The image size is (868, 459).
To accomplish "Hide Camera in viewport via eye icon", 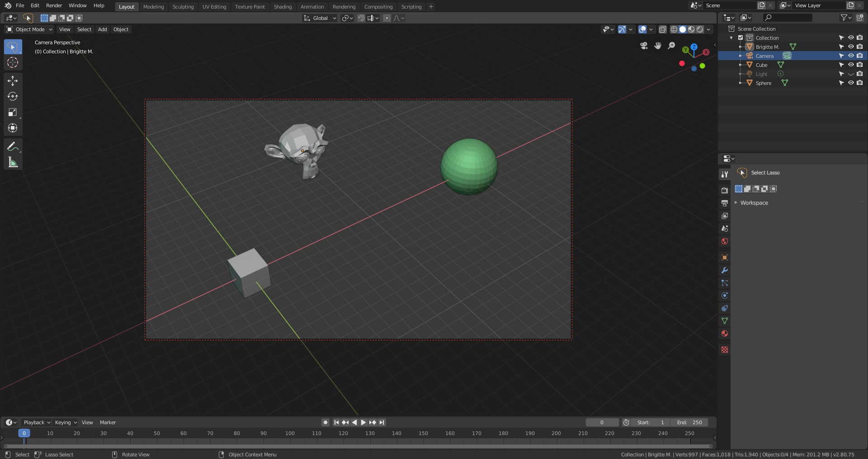I will pos(851,56).
